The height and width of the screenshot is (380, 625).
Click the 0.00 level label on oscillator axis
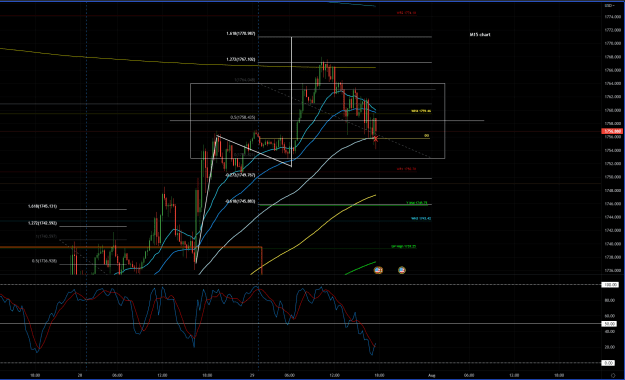609,363
